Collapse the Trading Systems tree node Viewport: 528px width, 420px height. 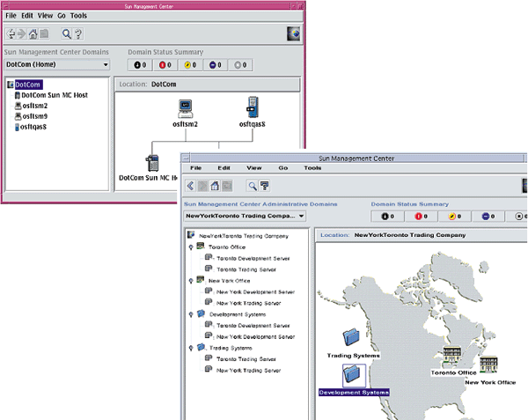pos(191,348)
